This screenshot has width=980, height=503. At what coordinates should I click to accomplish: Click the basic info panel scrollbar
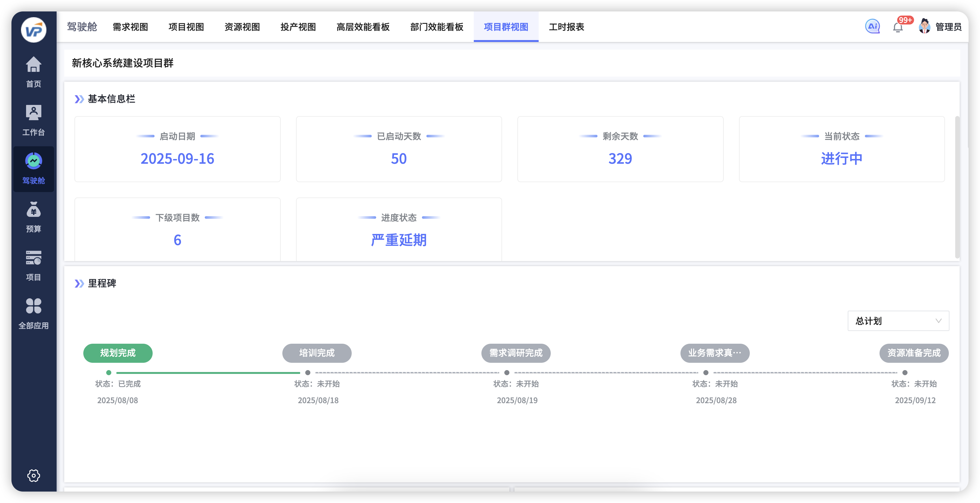pyautogui.click(x=957, y=186)
